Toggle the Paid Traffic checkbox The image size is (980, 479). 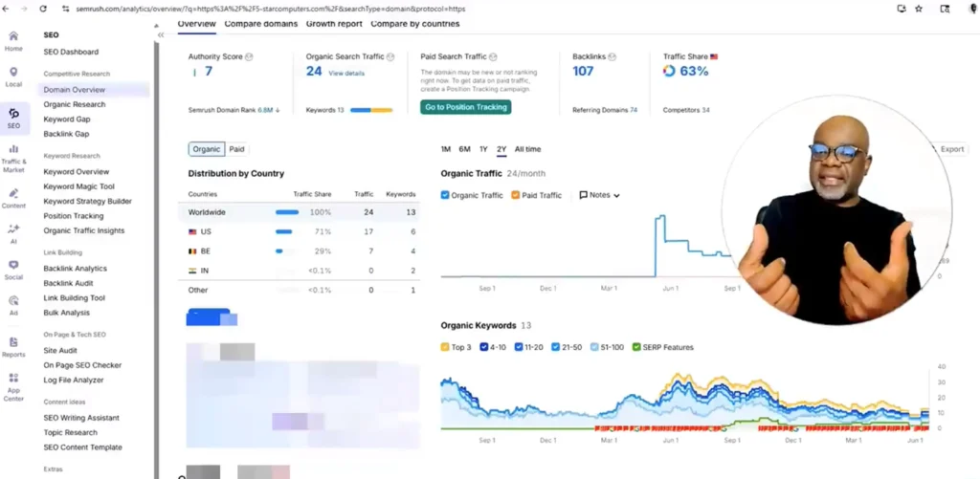(515, 195)
